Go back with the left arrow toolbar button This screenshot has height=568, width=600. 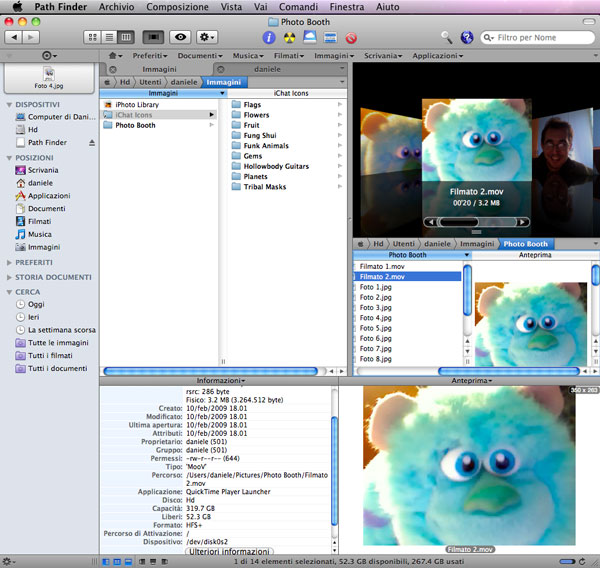(14, 37)
